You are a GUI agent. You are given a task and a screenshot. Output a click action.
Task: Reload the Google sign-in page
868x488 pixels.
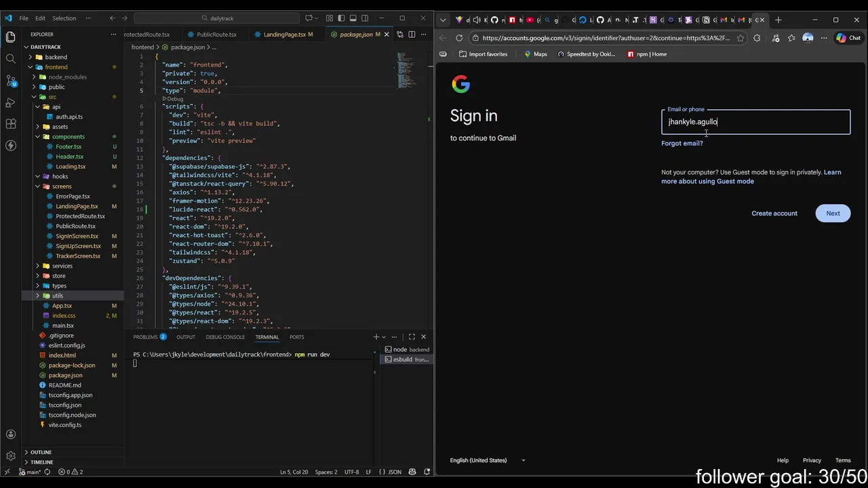[459, 38]
